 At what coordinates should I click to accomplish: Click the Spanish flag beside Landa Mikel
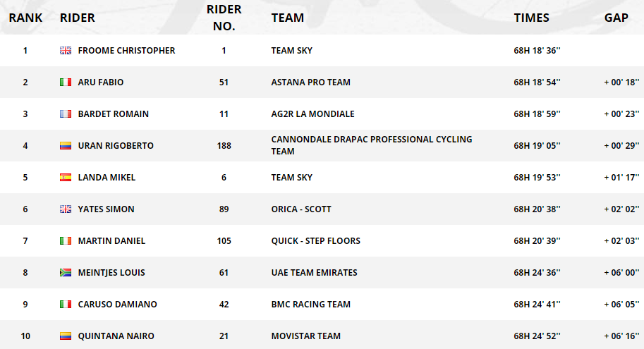[x=66, y=178]
